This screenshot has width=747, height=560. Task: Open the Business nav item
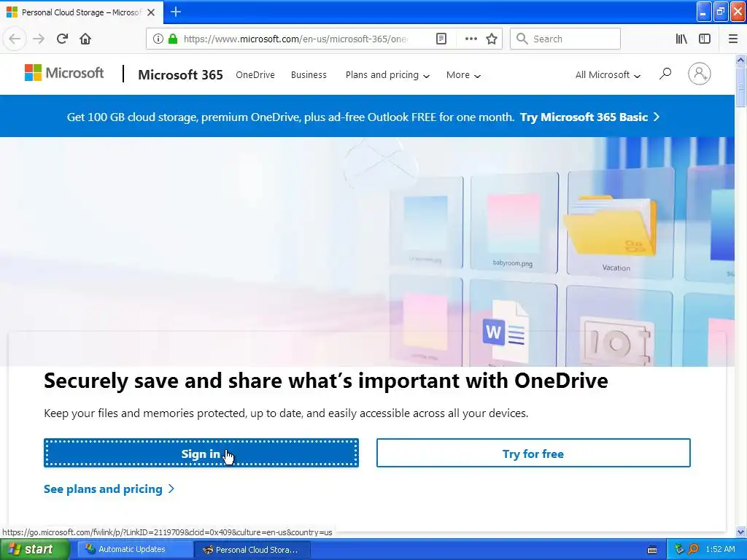309,75
